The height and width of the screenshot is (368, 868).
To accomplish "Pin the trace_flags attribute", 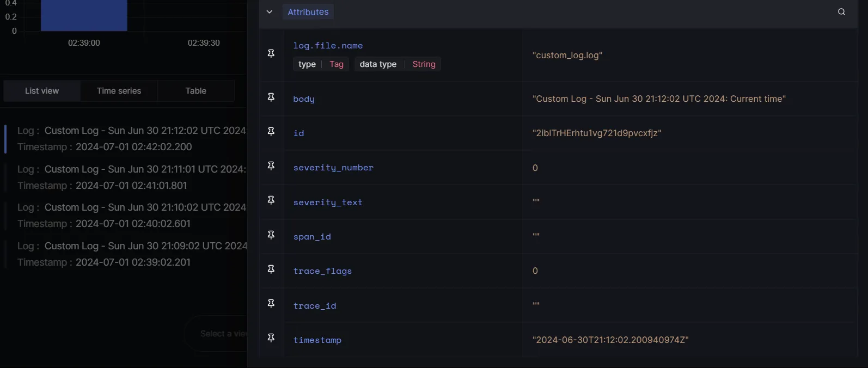I will point(271,269).
